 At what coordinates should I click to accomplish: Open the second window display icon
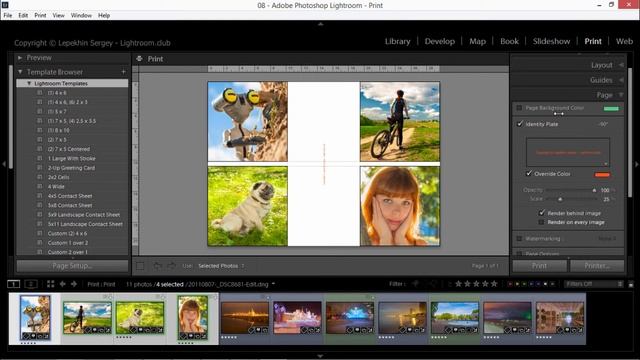coord(31,284)
